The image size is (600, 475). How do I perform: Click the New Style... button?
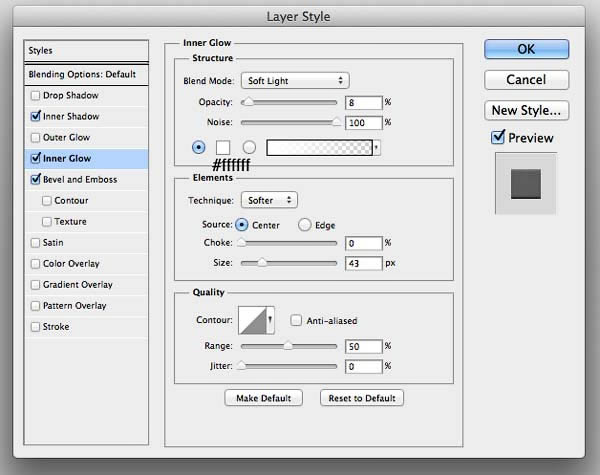pos(526,111)
